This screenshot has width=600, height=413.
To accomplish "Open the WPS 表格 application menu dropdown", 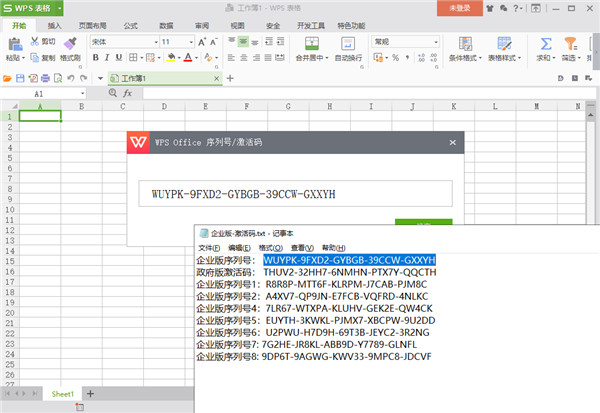I will (x=59, y=8).
